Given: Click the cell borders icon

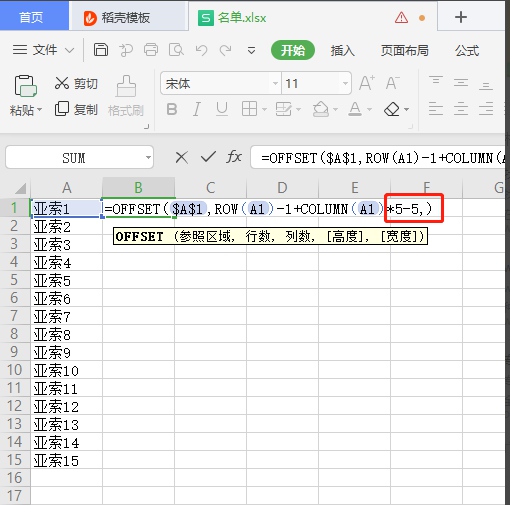Looking at the screenshot, I should [x=249, y=109].
